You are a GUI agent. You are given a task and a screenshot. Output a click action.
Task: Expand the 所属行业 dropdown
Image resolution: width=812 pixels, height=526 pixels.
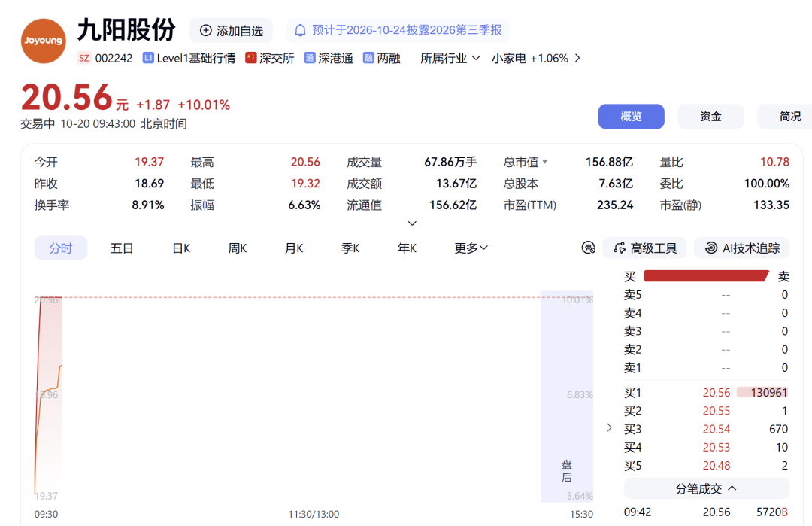coord(450,58)
